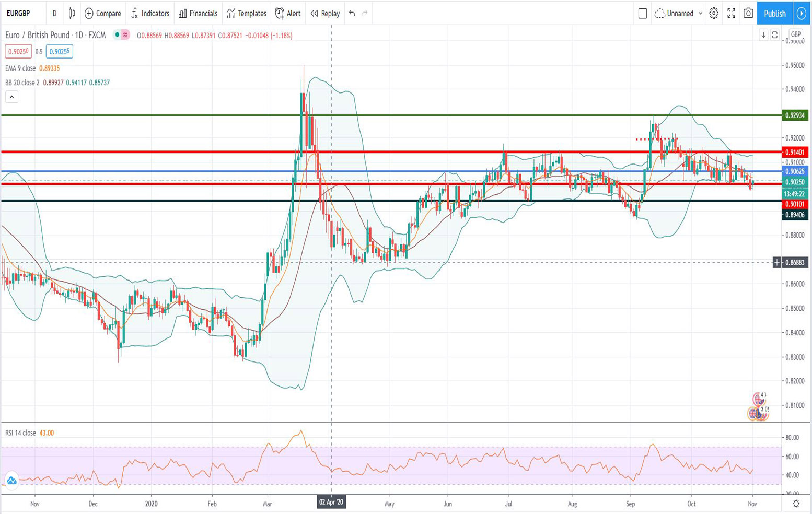
Task: Click the 0.90255 buy price box
Action: [59, 51]
